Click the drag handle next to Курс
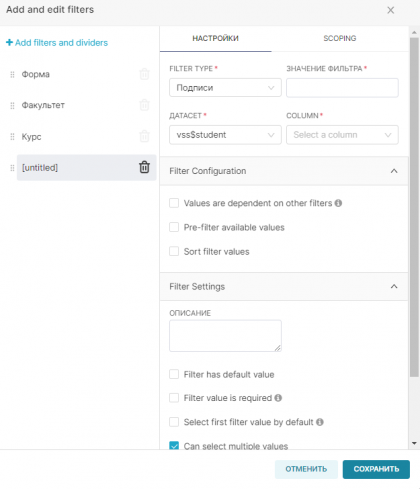This screenshot has height=489, width=420. click(x=12, y=137)
